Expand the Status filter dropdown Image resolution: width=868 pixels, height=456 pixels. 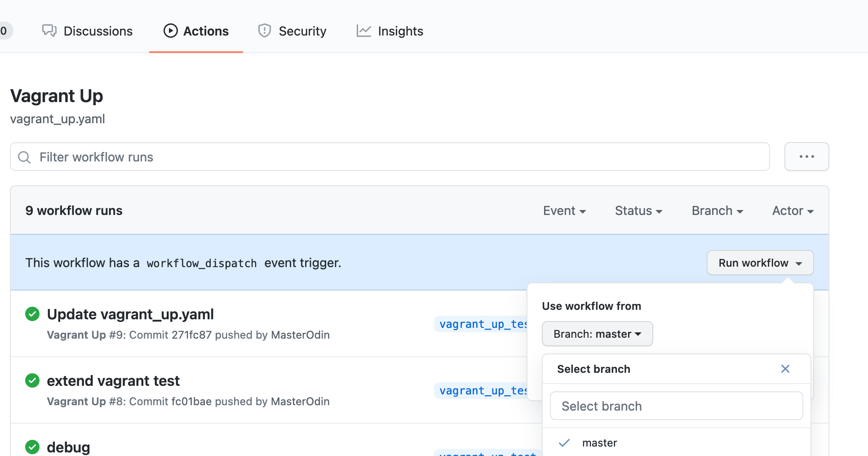638,210
